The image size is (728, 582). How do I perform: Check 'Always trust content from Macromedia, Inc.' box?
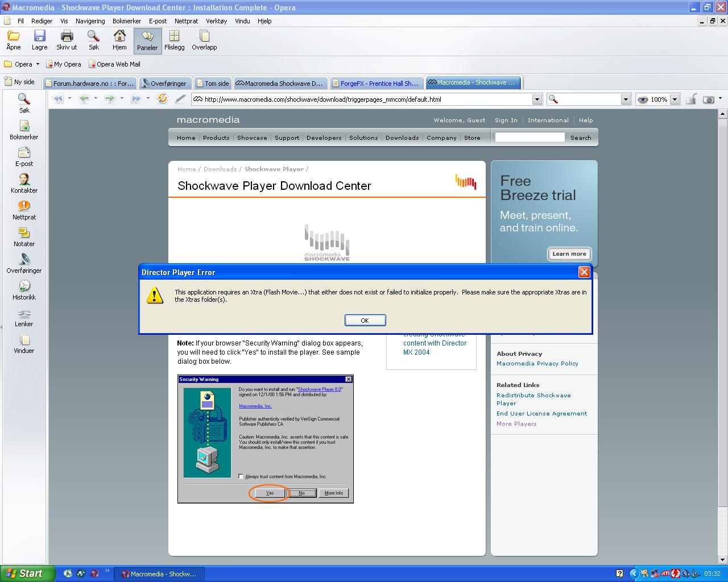coord(241,476)
